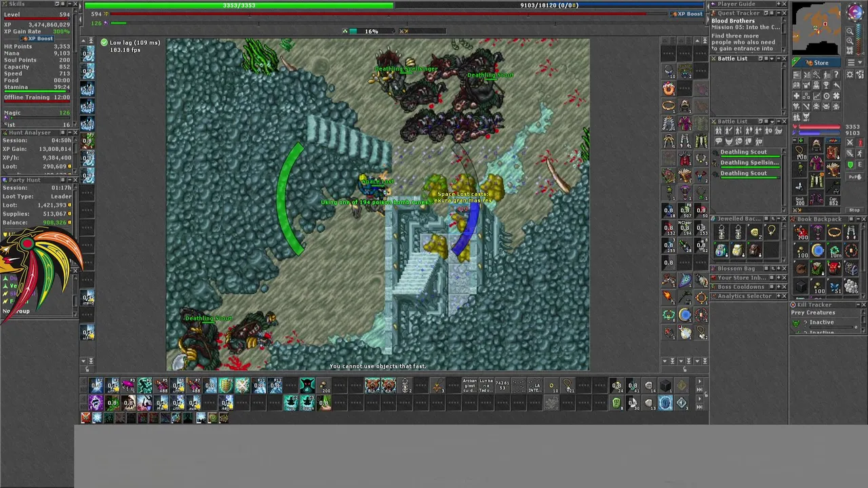Toggle the green shield secure mode
The width and height of the screenshot is (868, 488).
tap(850, 164)
